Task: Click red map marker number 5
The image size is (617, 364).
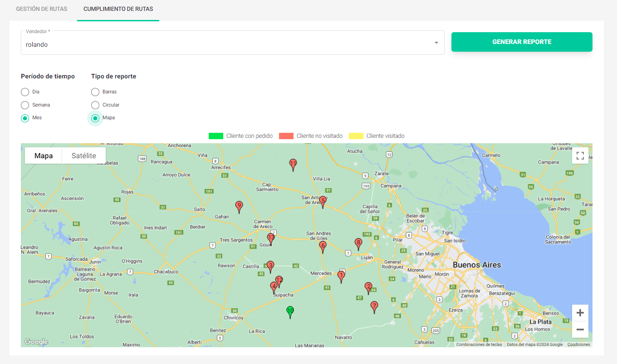Action: [x=323, y=202]
